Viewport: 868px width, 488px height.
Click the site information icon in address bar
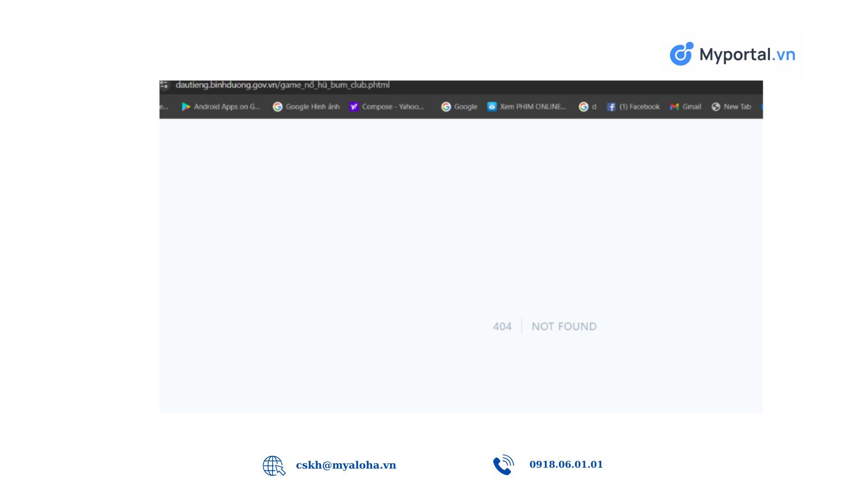click(164, 85)
